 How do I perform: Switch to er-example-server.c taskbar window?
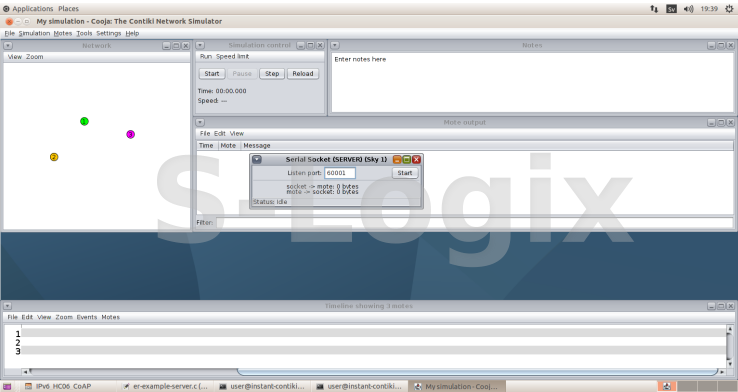click(165, 386)
